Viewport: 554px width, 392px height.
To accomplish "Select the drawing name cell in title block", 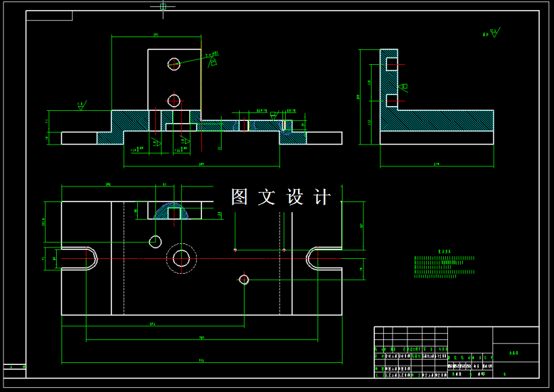I will (x=515, y=352).
